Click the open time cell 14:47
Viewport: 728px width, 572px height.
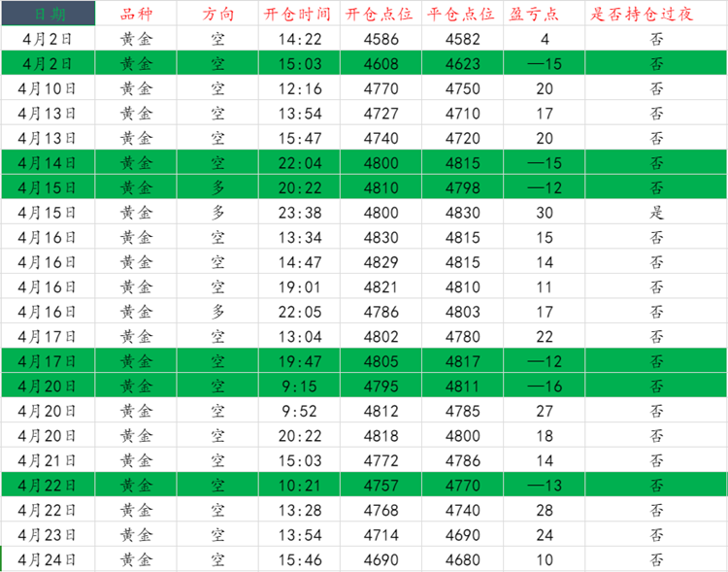300,261
